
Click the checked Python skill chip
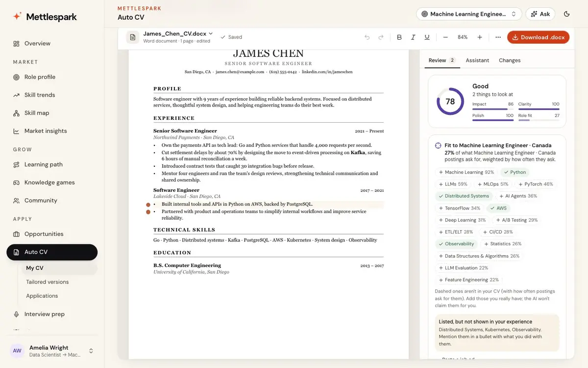515,172
